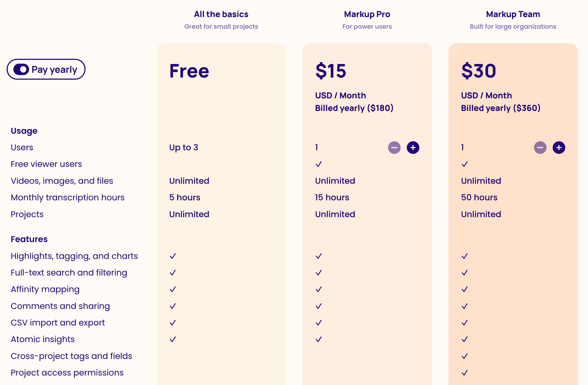Decrease Markup Pro user count with minus

394,148
